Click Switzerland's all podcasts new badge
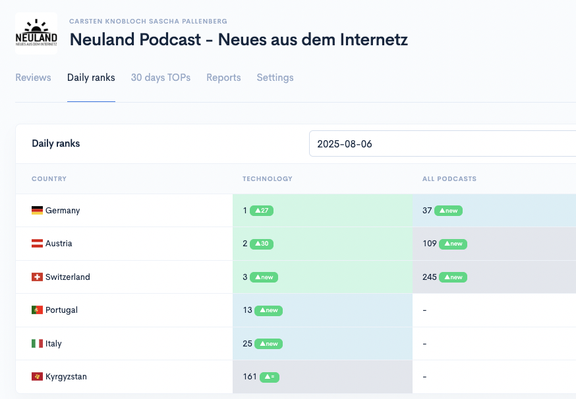This screenshot has height=399, width=576. (453, 277)
